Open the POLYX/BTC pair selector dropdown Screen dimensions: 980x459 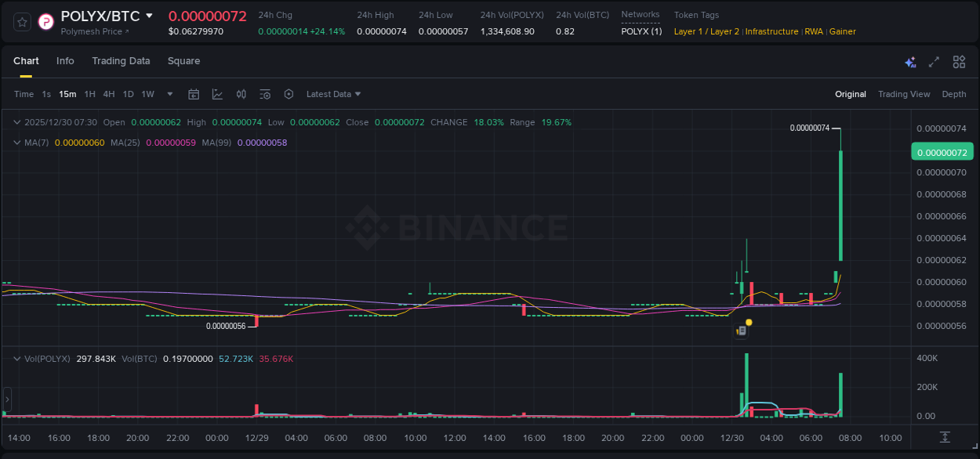pyautogui.click(x=149, y=16)
